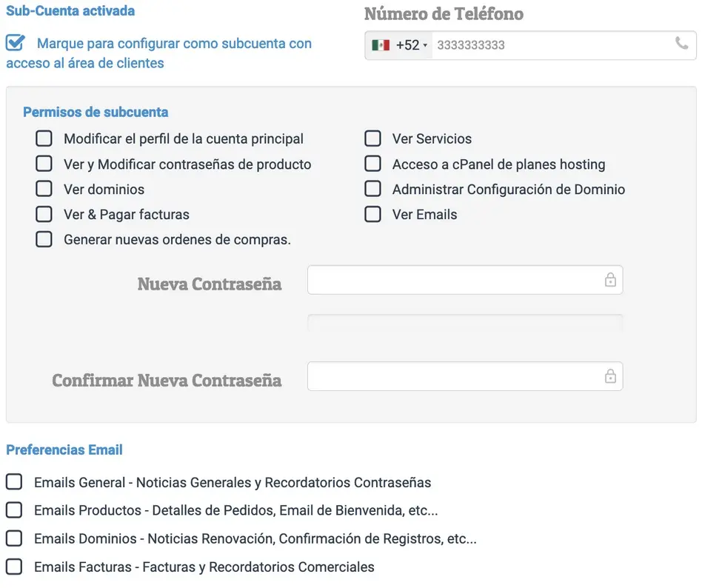Viewport: 702px width, 588px height.
Task: Click the Confirmar Nueva Contraseña input field
Action: click(465, 376)
